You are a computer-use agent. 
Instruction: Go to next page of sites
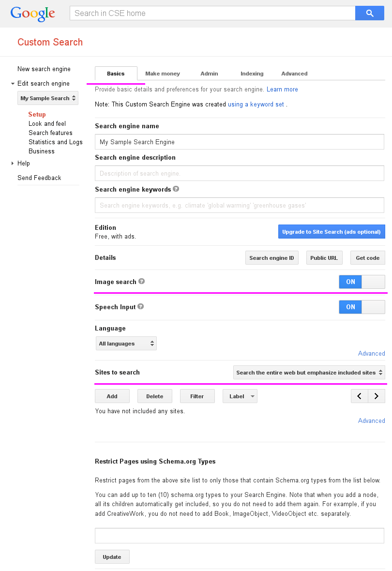click(377, 396)
